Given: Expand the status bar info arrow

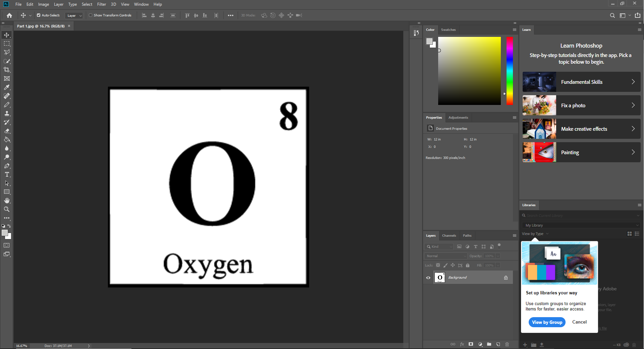Looking at the screenshot, I should point(89,346).
